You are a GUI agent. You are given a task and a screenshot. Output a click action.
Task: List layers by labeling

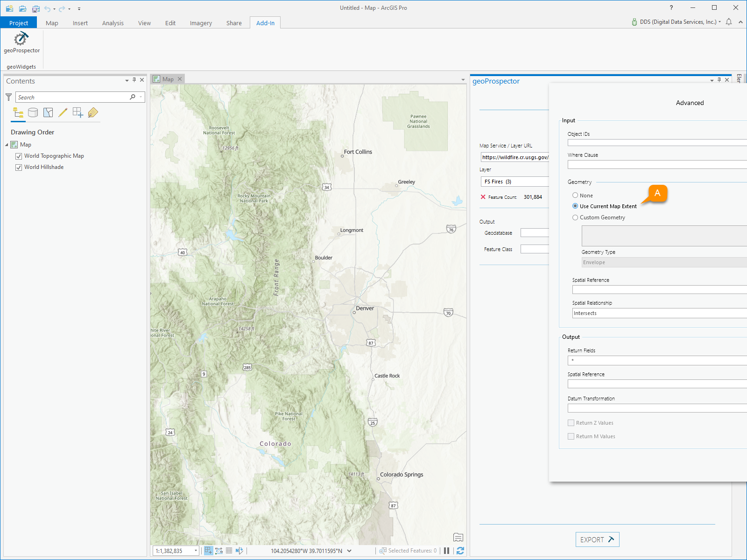point(93,112)
